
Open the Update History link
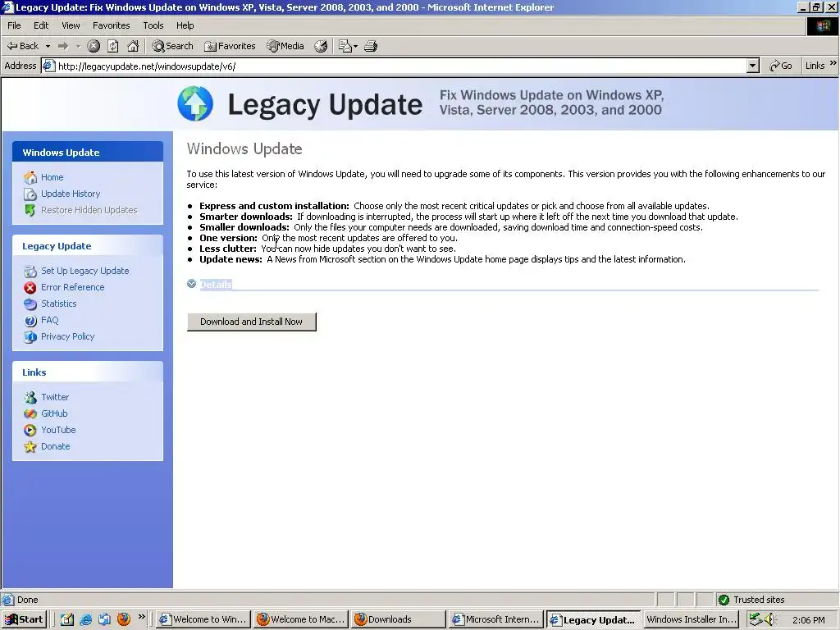71,194
